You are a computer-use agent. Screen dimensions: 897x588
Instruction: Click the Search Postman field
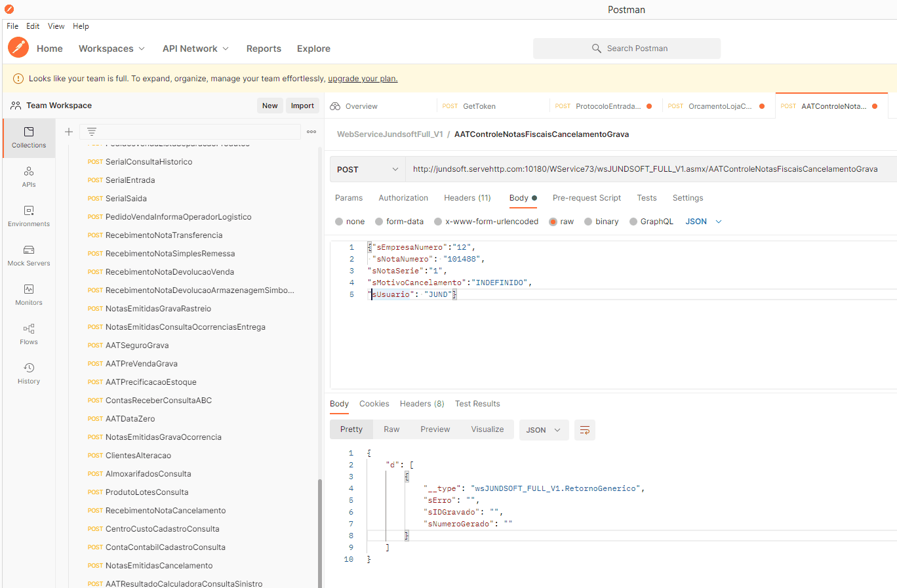[627, 49]
